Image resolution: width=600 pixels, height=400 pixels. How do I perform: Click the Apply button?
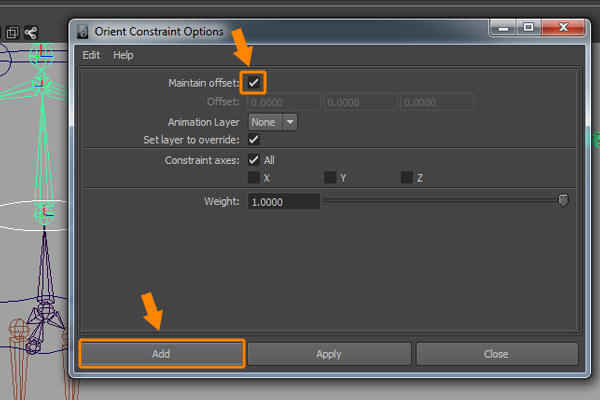coord(329,354)
